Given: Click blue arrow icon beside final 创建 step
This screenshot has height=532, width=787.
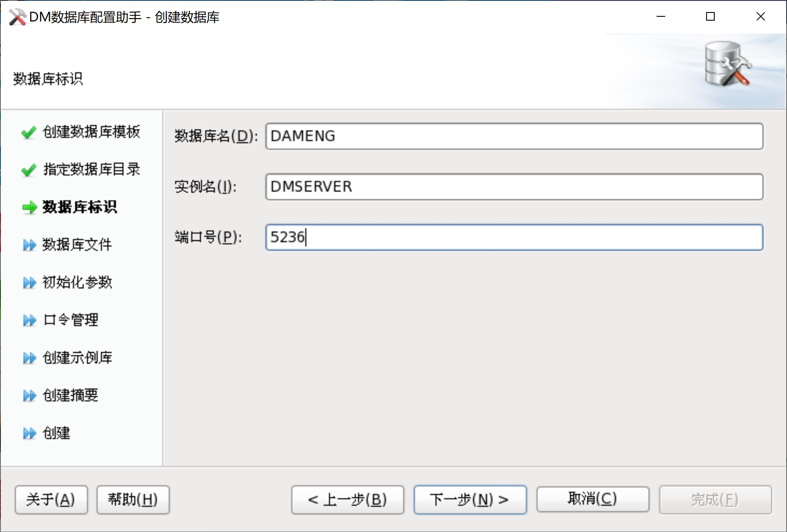Looking at the screenshot, I should (x=29, y=433).
